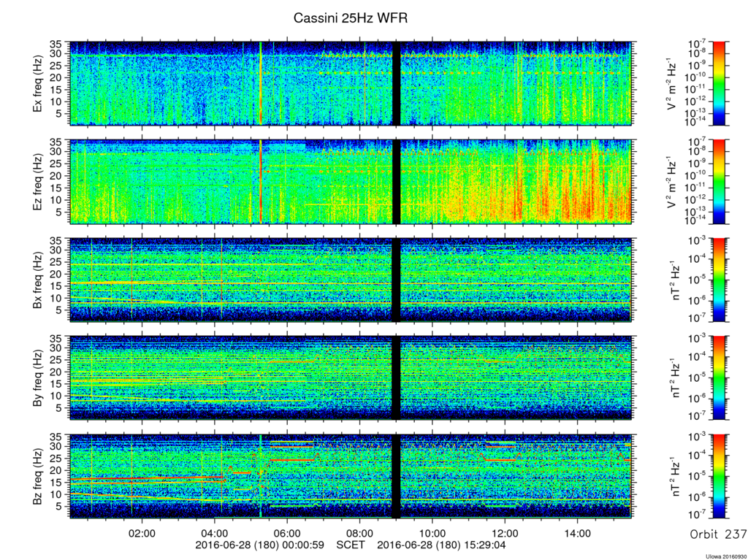Click the 12:00 time axis tick label
The width and height of the screenshot is (748, 560).
505,534
